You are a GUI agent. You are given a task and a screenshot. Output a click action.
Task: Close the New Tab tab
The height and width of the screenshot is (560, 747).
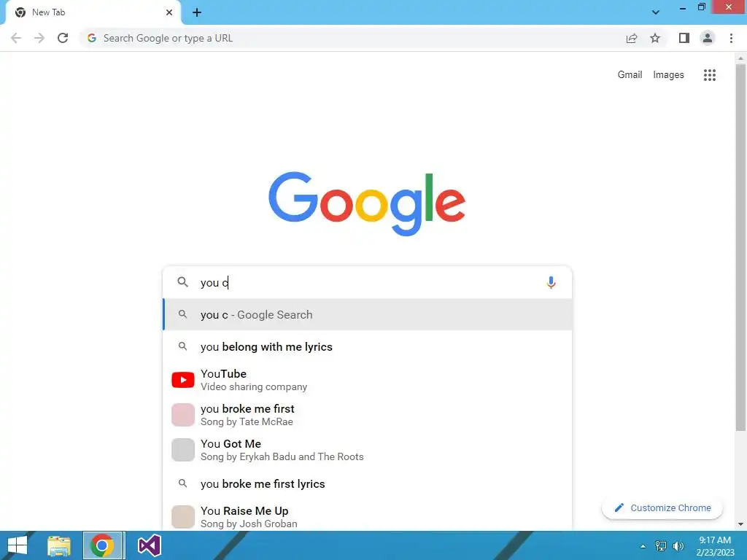point(169,12)
